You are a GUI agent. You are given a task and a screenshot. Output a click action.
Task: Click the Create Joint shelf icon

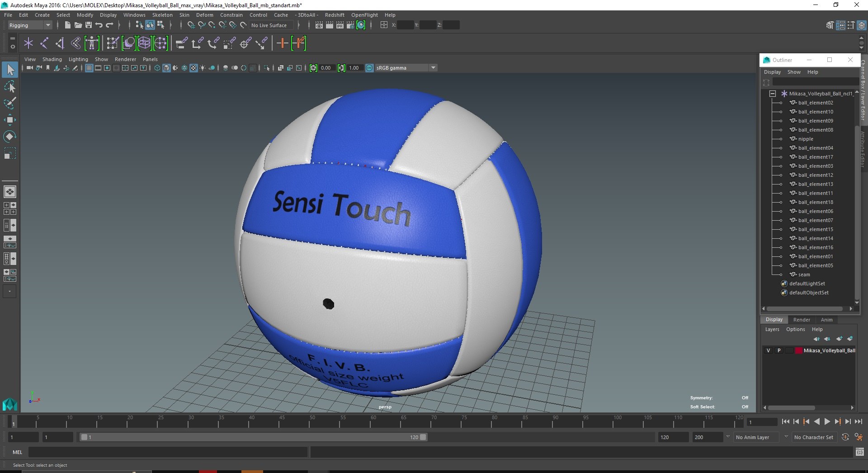44,43
